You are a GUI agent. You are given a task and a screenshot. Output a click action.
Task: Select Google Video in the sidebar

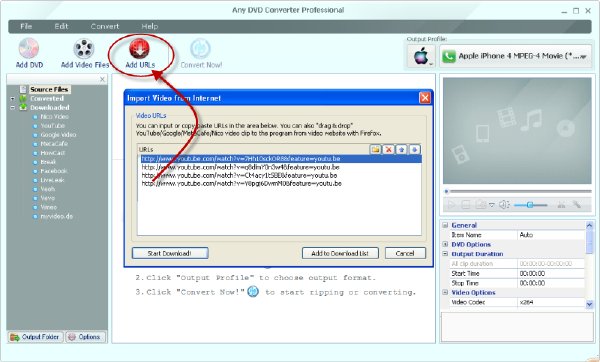[58, 135]
